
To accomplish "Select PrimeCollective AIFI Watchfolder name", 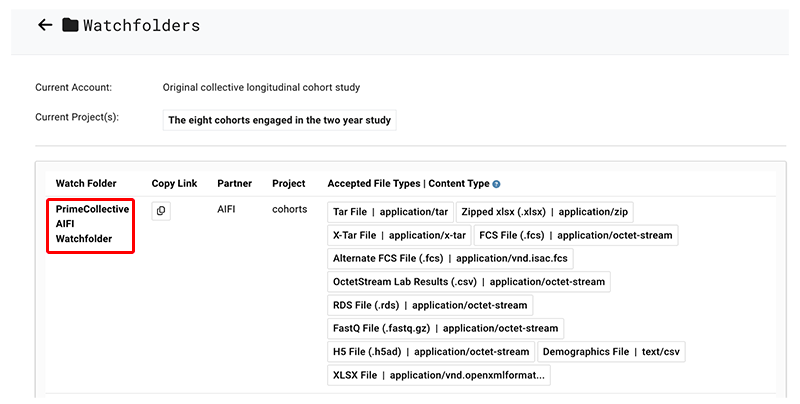I will [x=92, y=224].
